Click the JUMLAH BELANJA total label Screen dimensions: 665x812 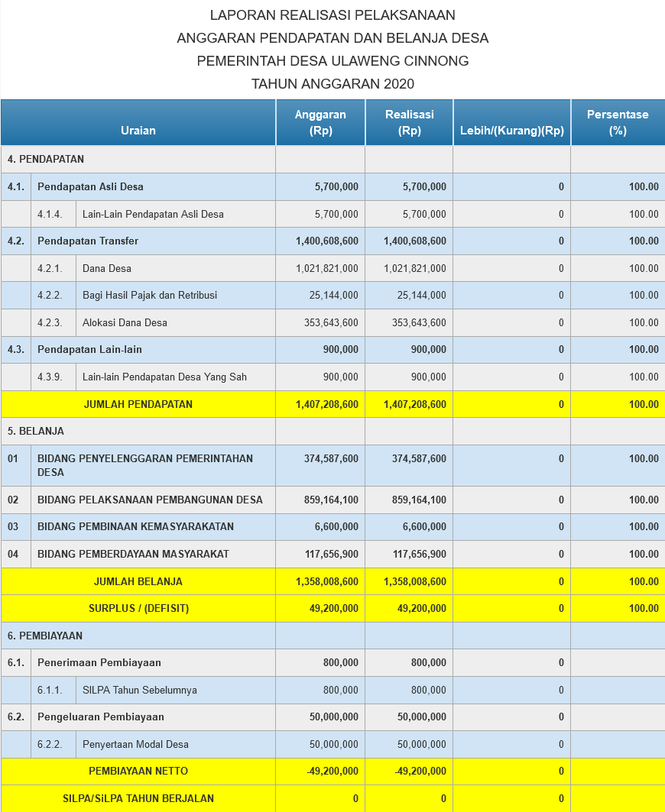[x=138, y=581]
